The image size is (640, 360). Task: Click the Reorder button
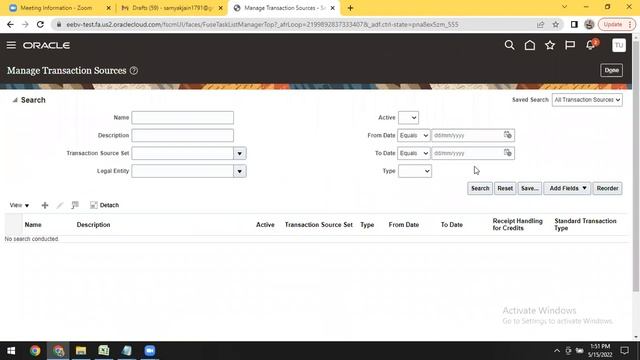coord(607,188)
